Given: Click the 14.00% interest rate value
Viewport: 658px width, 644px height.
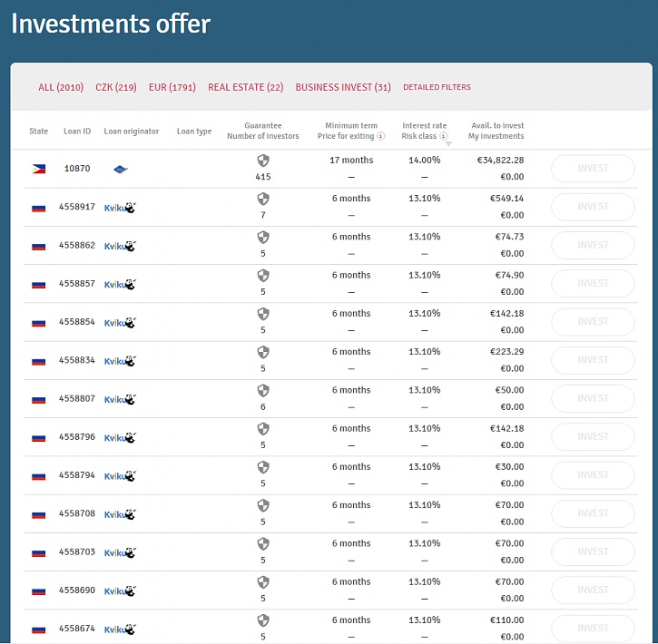Looking at the screenshot, I should tap(425, 161).
